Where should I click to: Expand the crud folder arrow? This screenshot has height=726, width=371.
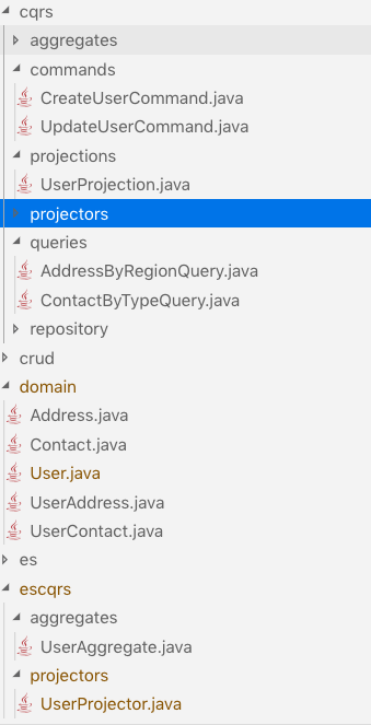[5, 358]
